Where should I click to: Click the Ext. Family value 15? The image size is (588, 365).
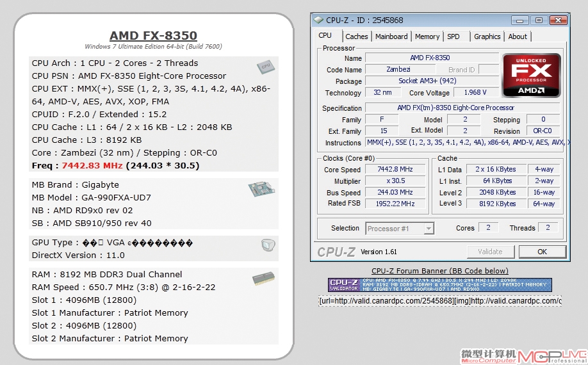[x=382, y=131]
